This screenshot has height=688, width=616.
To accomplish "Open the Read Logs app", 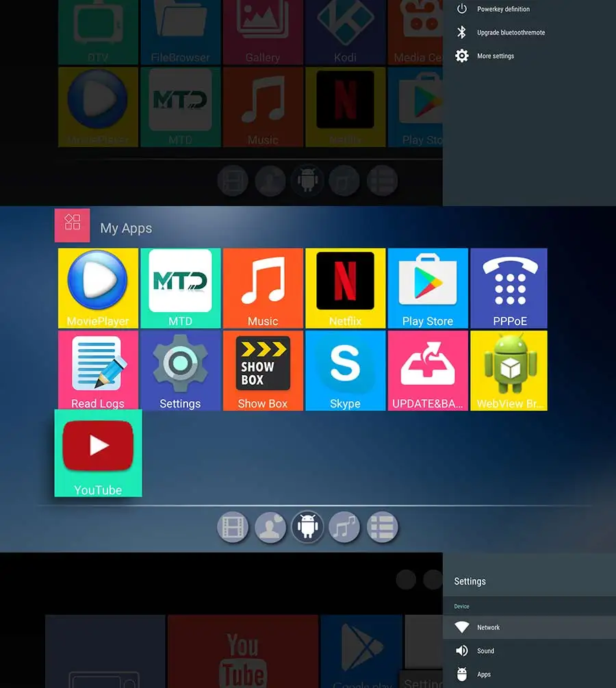I will click(x=98, y=370).
